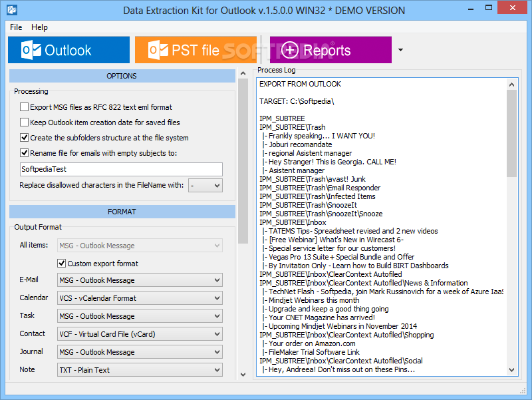Open the Replace disallowed characters dropdown
This screenshot has width=532, height=400.
[x=205, y=186]
